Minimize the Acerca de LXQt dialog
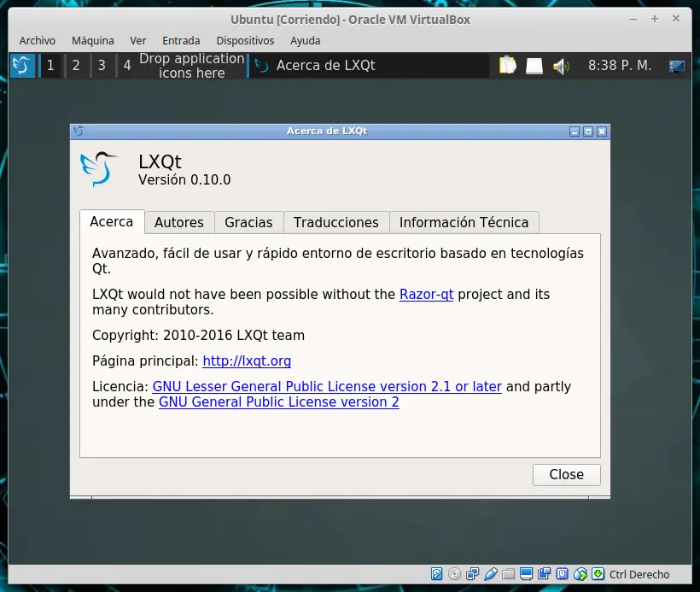The height and width of the screenshot is (592, 700). (x=575, y=132)
